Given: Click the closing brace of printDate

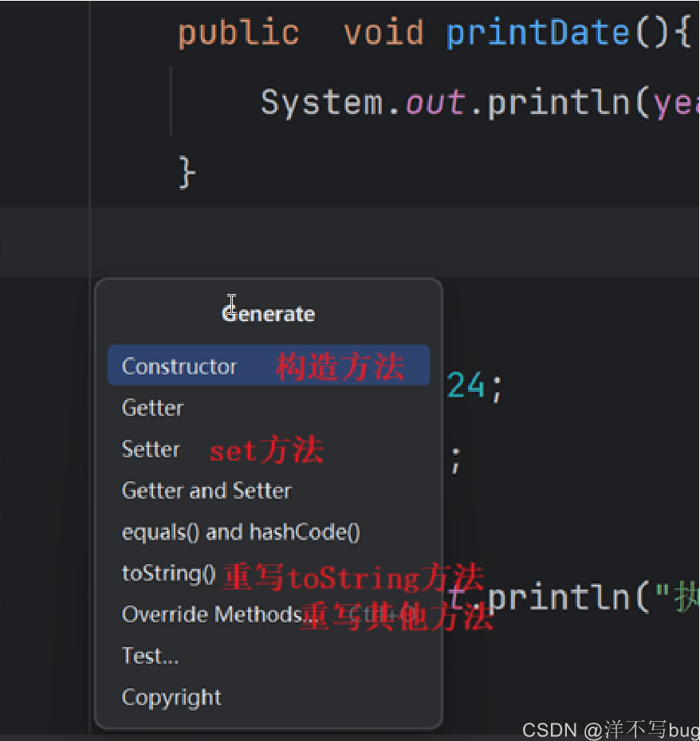Looking at the screenshot, I should [187, 173].
